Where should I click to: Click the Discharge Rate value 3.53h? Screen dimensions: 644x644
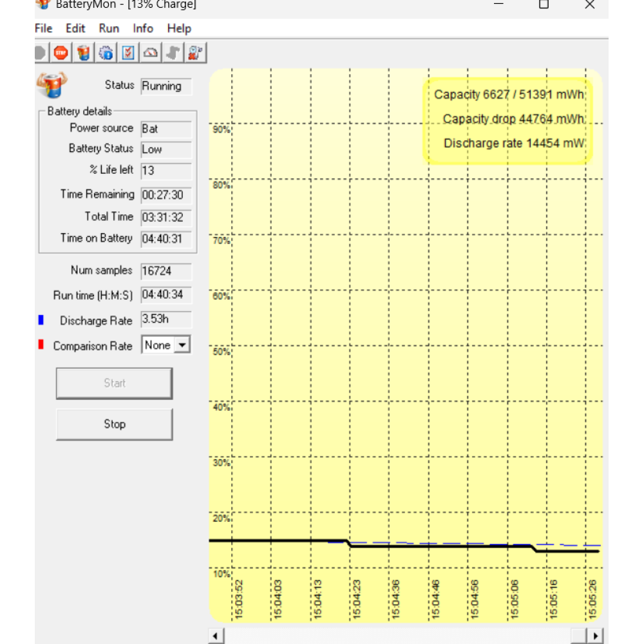[166, 319]
